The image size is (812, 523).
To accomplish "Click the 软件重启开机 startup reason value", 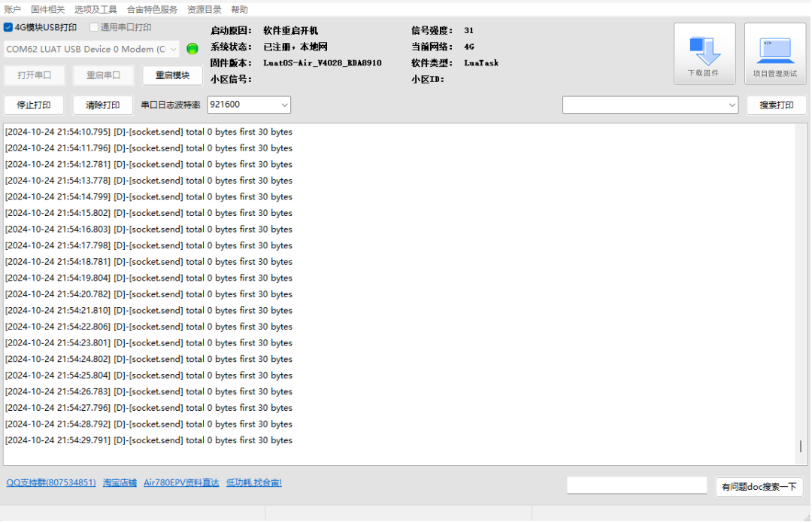I will (290, 31).
